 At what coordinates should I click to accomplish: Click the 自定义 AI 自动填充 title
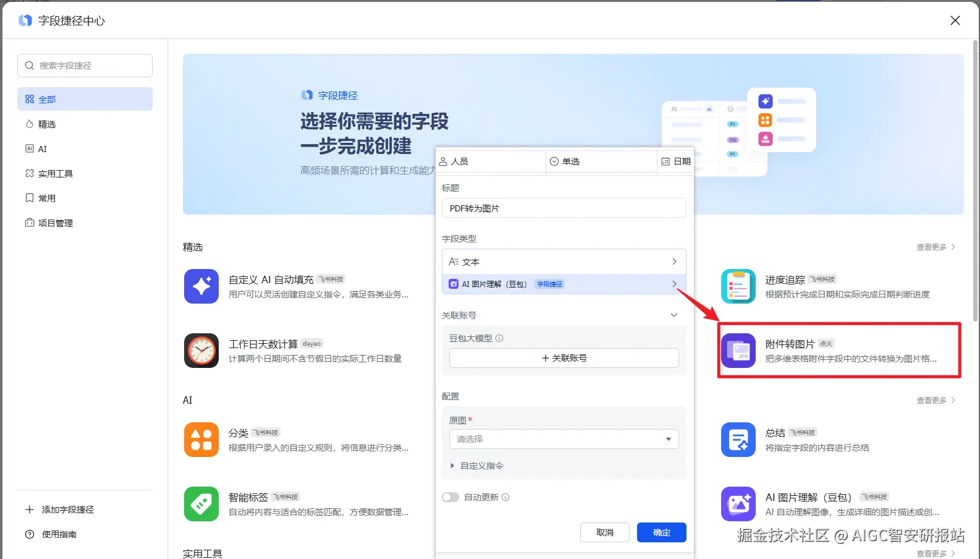pyautogui.click(x=271, y=279)
